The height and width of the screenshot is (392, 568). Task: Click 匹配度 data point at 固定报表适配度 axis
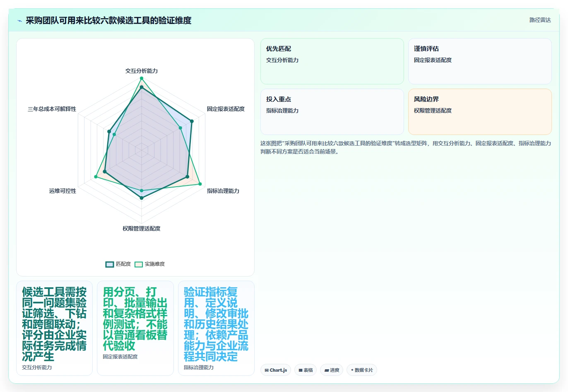[192, 121]
